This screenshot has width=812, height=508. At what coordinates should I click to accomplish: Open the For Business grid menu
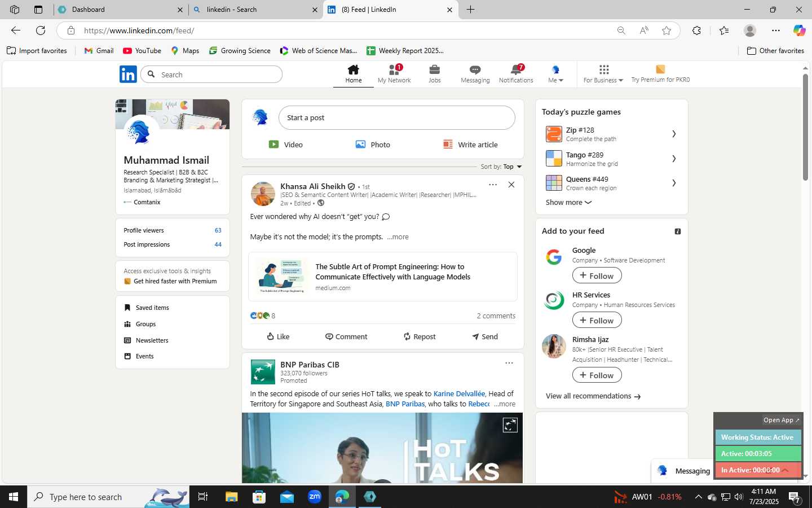click(603, 74)
